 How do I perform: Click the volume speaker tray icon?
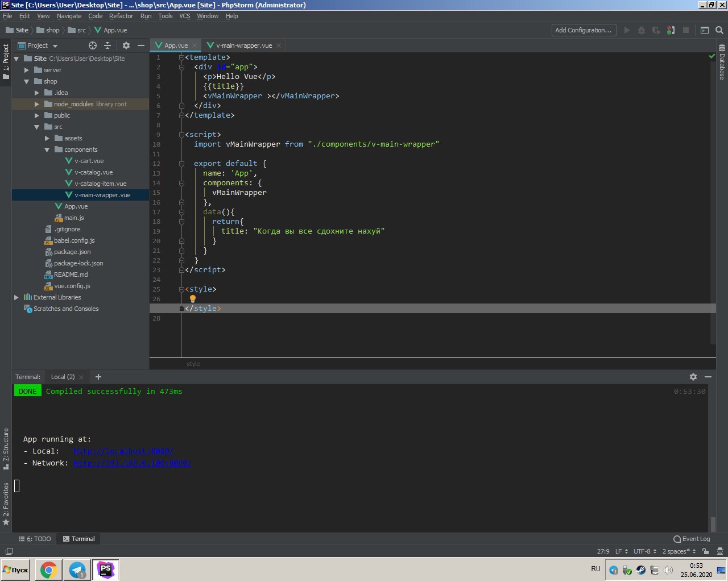(668, 570)
